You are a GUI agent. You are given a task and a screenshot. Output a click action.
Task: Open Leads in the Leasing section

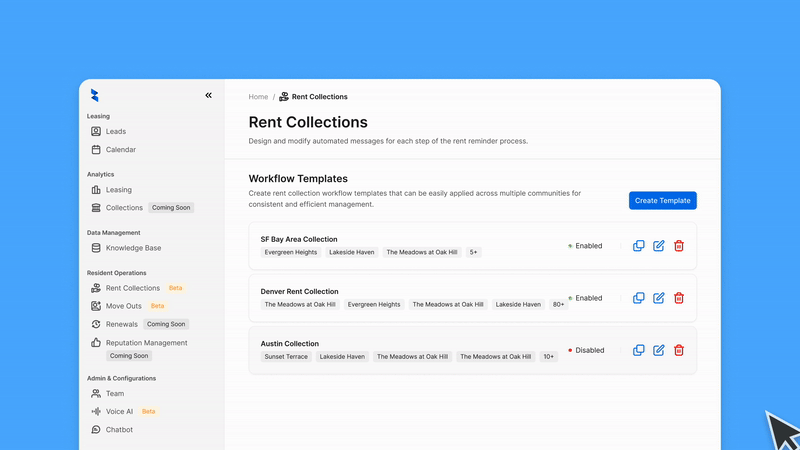point(115,131)
